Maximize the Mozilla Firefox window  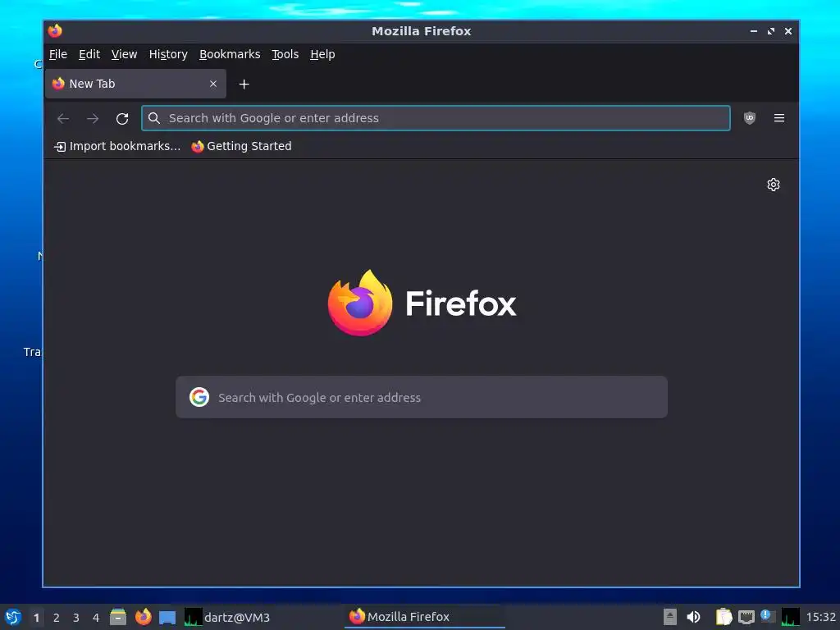click(x=771, y=31)
